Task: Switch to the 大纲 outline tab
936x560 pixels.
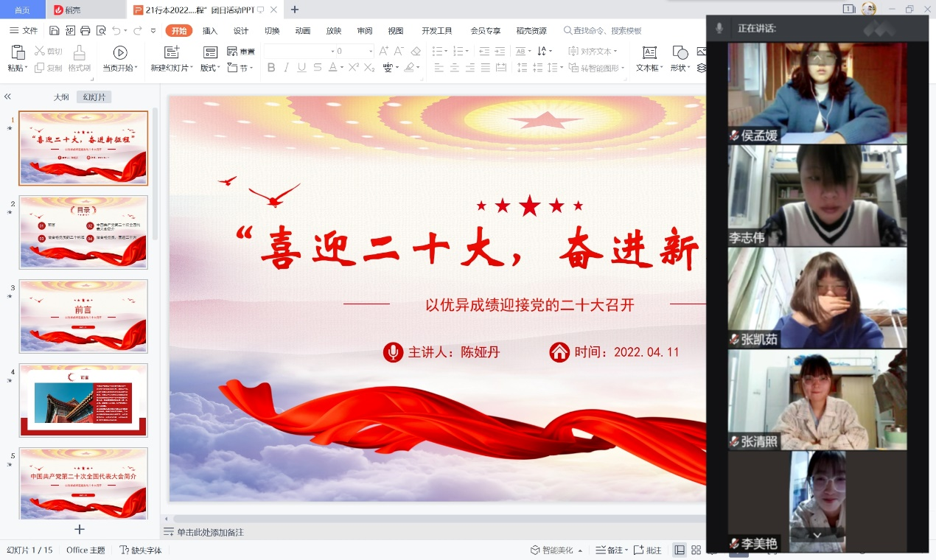Action: [x=61, y=97]
